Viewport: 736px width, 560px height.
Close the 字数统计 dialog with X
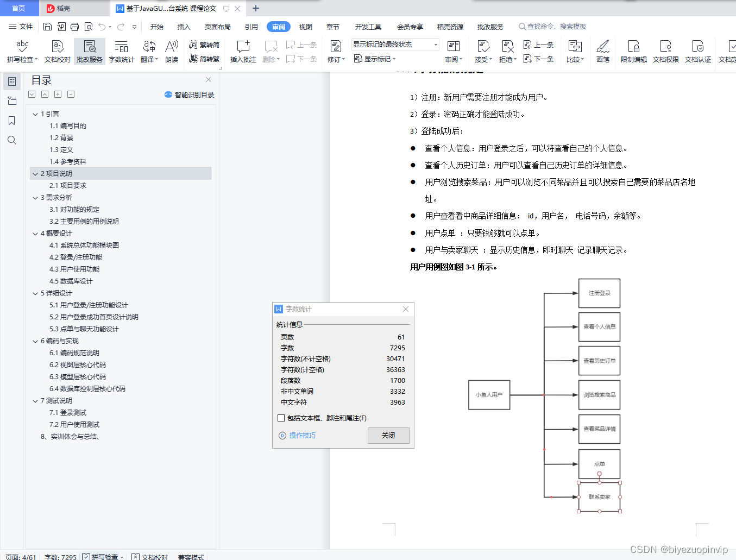click(406, 309)
